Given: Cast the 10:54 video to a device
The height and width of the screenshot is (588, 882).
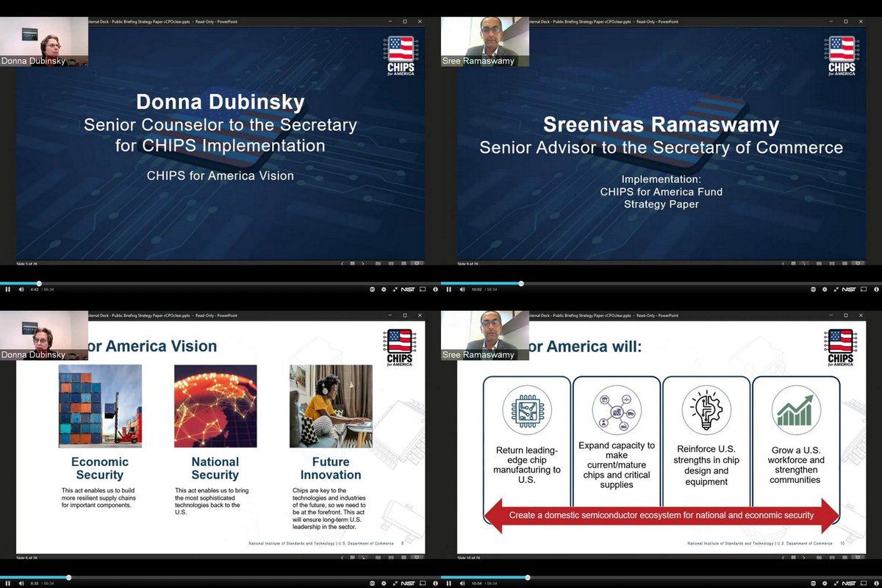Looking at the screenshot, I should 864,584.
